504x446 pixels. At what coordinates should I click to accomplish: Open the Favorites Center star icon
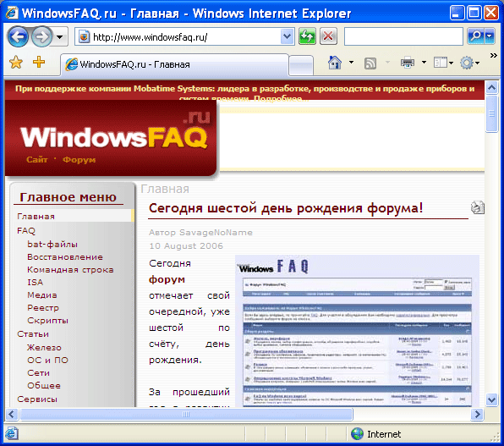16,63
